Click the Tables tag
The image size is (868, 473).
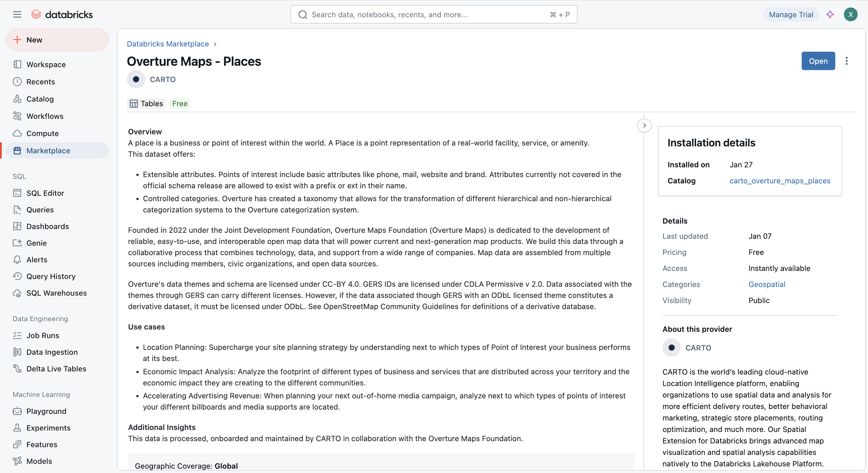pyautogui.click(x=146, y=103)
